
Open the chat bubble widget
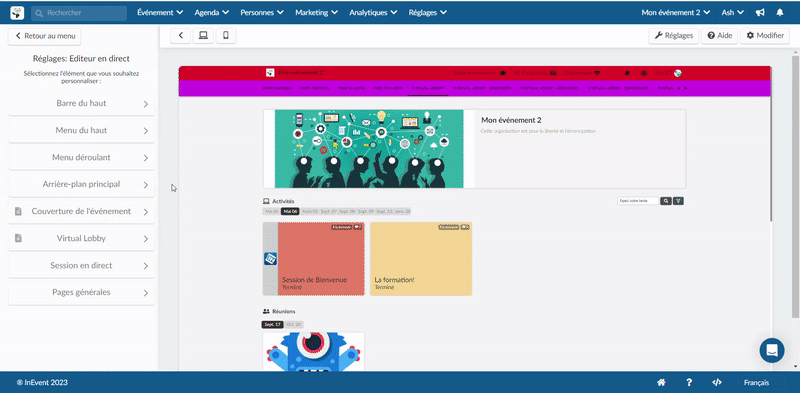click(x=772, y=351)
